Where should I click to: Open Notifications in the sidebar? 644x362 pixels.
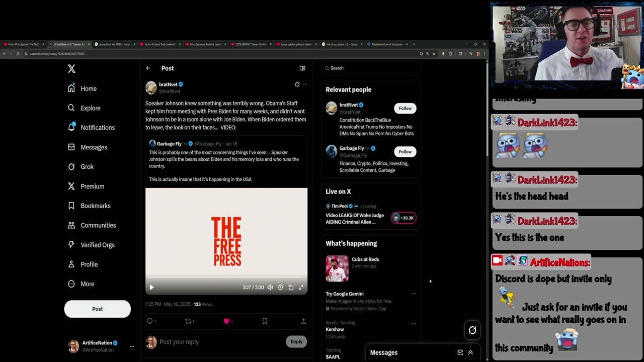[91, 128]
